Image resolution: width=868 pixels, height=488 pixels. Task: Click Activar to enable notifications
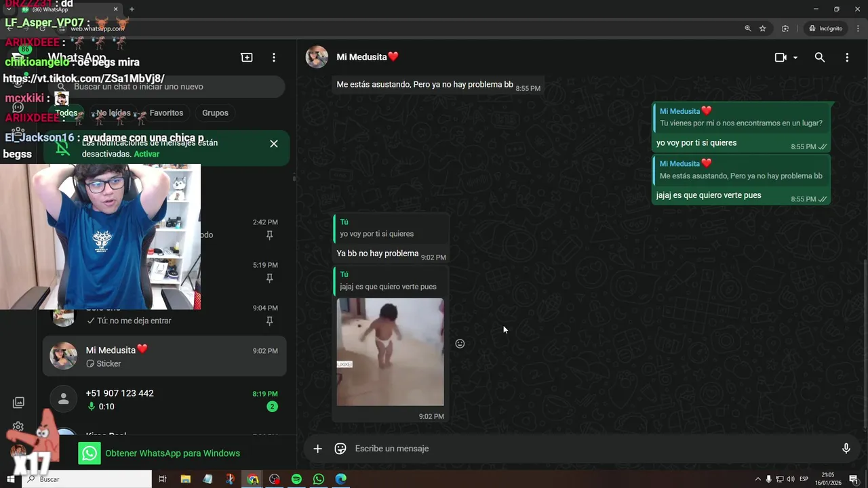[146, 154]
